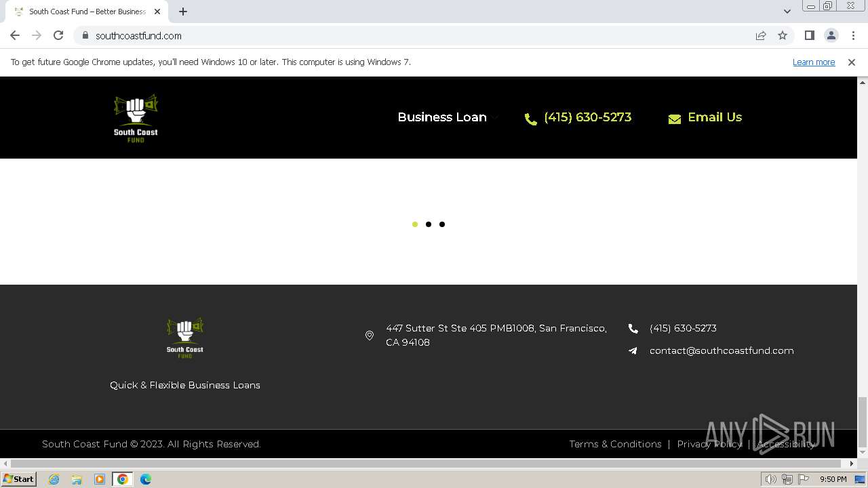Screen dimensions: 868x488
Task: Open Microsoft Edge from the taskbar
Action: coord(146,479)
